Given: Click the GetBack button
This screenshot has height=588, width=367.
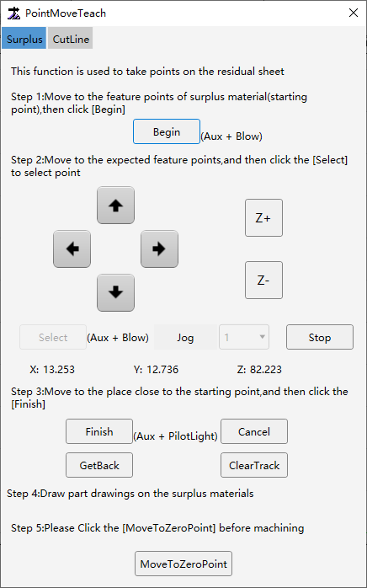Looking at the screenshot, I should (99, 465).
